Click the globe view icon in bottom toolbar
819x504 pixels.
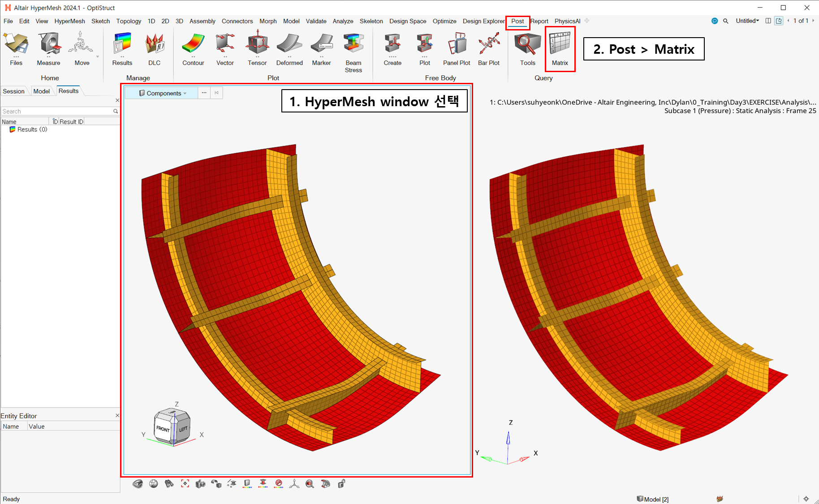click(x=154, y=484)
